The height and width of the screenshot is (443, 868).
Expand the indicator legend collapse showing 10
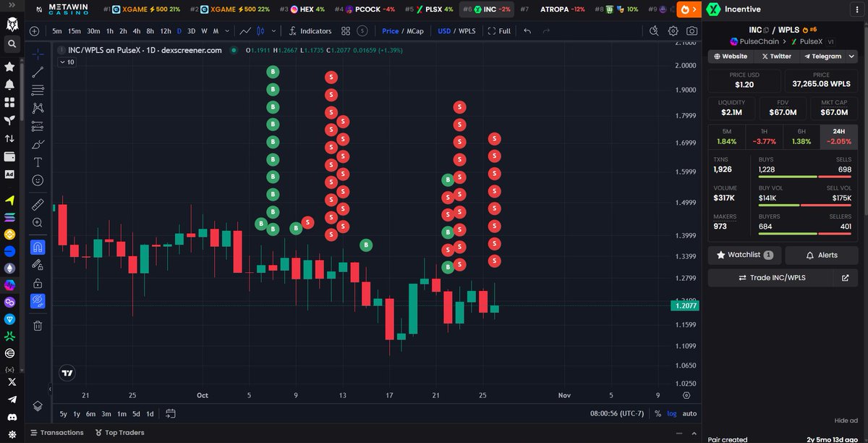[67, 62]
